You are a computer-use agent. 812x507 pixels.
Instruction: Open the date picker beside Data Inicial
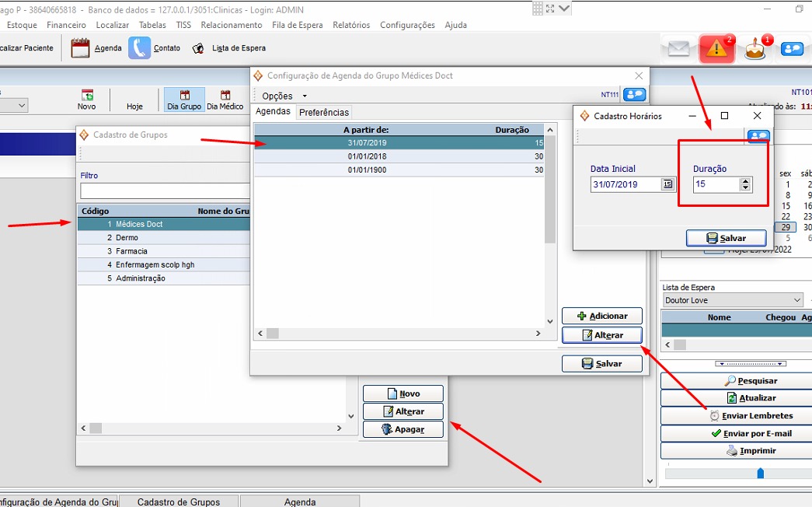(x=667, y=184)
